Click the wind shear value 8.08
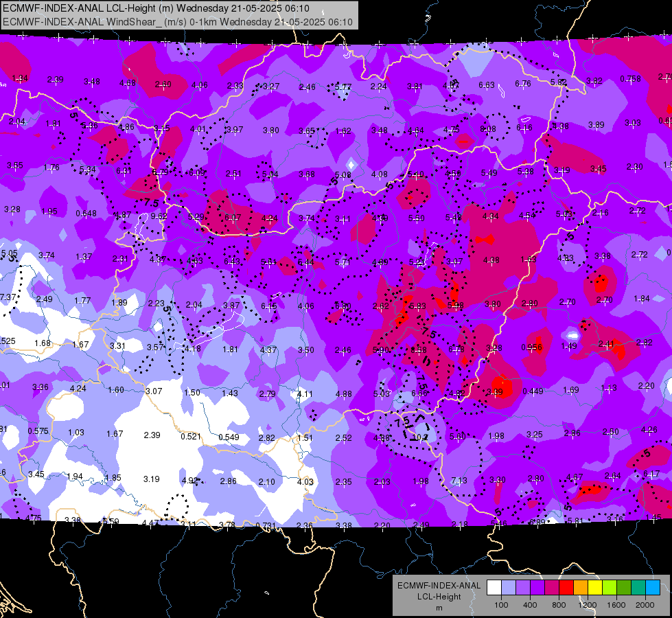This screenshot has width=672, height=618. pos(488,128)
